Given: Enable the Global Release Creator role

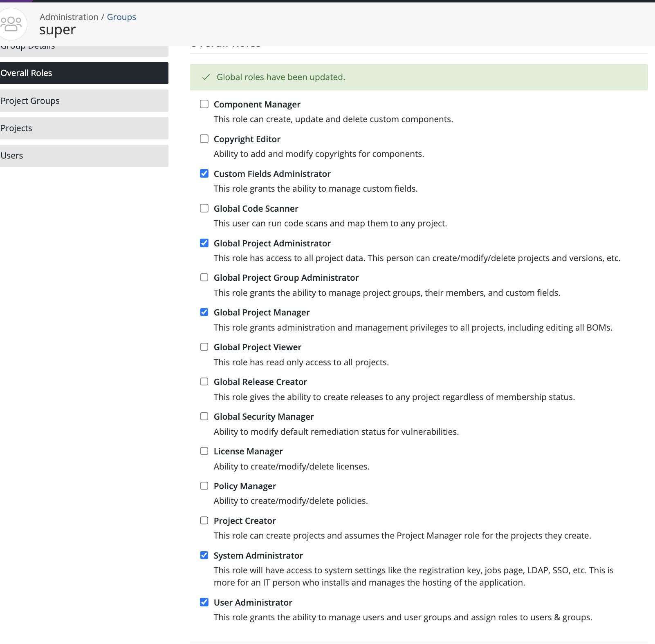Looking at the screenshot, I should pos(204,381).
